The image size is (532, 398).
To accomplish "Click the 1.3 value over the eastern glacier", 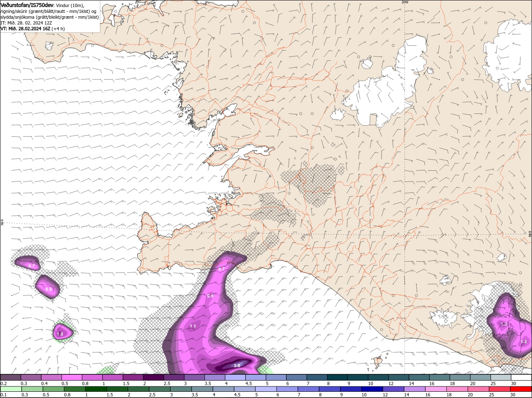I will 504,324.
